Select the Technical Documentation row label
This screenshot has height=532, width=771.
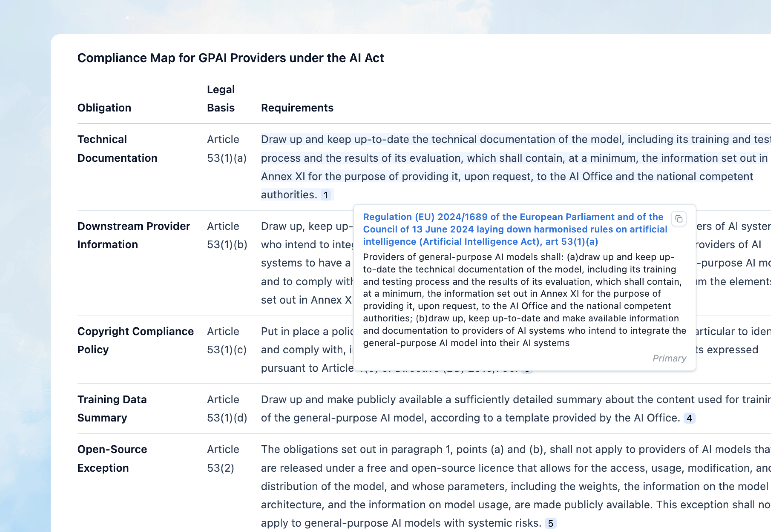coord(117,149)
